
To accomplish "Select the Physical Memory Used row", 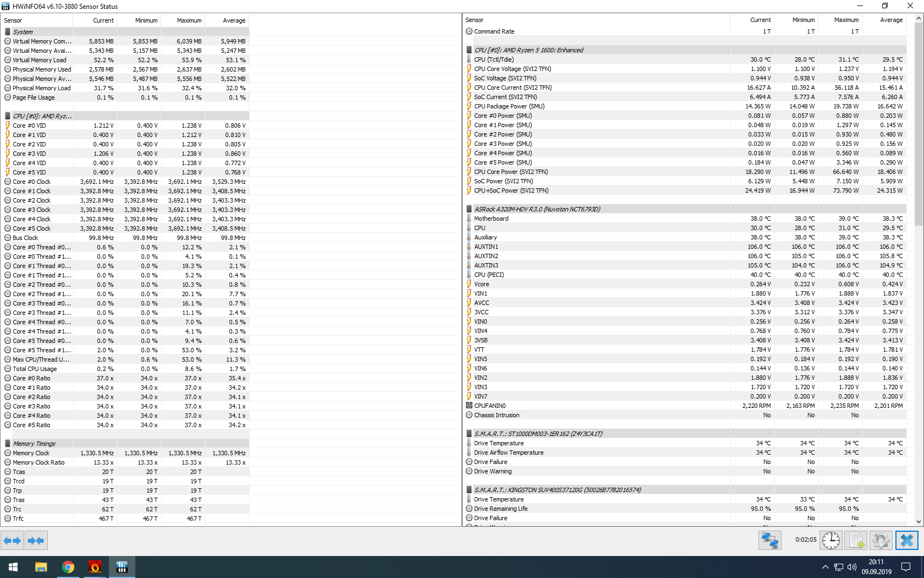I will [125, 69].
